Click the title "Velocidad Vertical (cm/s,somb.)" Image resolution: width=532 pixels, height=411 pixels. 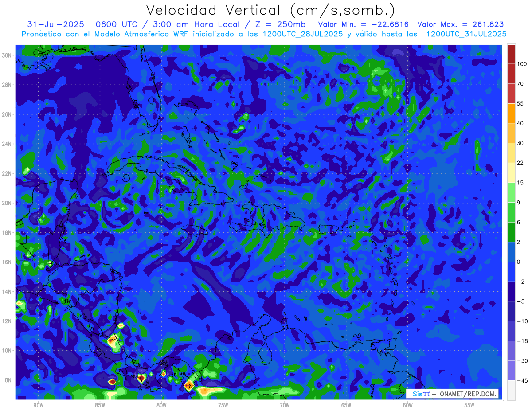271,10
